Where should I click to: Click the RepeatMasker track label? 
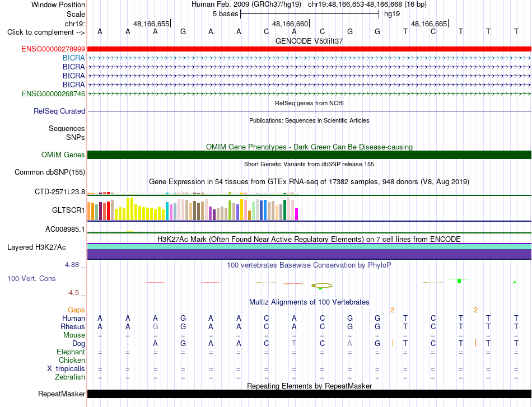pos(62,394)
